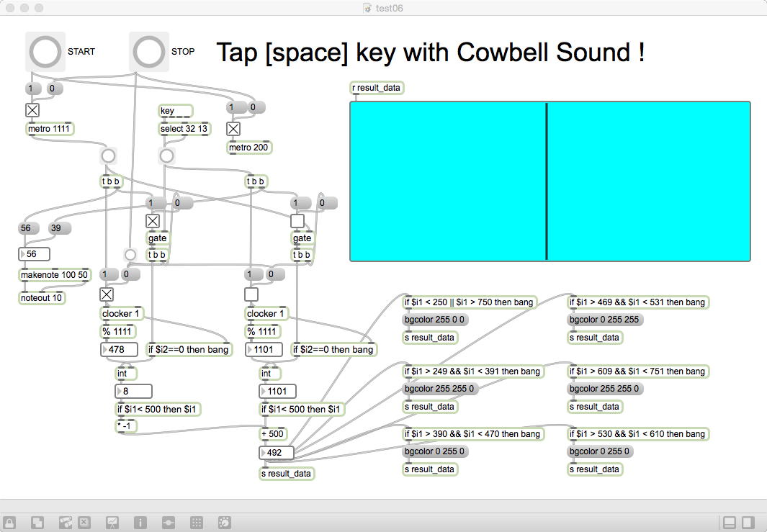Click the bottom toolbar icon between inspector and grid
The height and width of the screenshot is (532, 767).
tap(169, 522)
